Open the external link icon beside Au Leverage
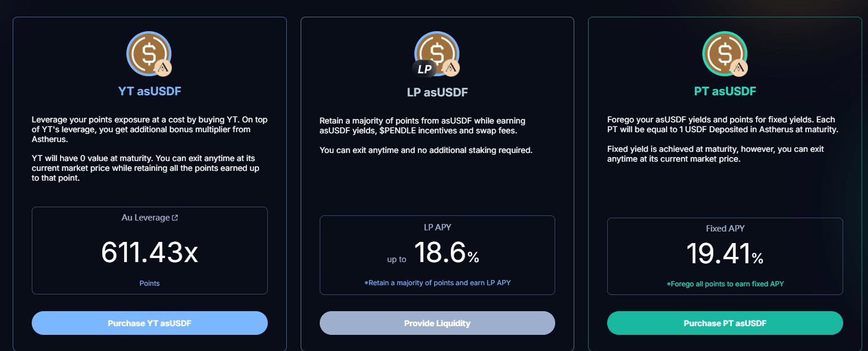 click(175, 218)
